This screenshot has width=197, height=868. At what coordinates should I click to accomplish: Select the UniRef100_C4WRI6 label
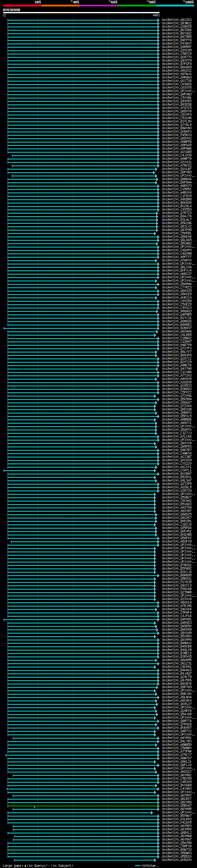[176, 453]
